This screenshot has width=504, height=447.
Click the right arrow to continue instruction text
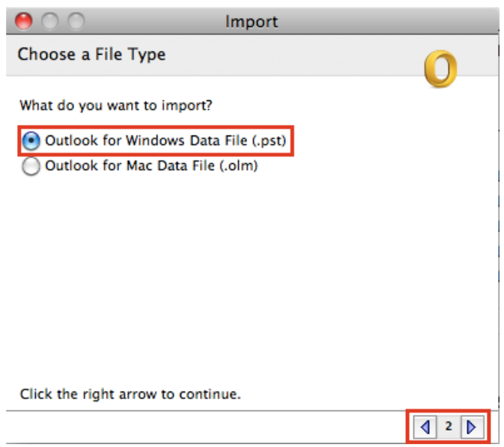point(130,394)
